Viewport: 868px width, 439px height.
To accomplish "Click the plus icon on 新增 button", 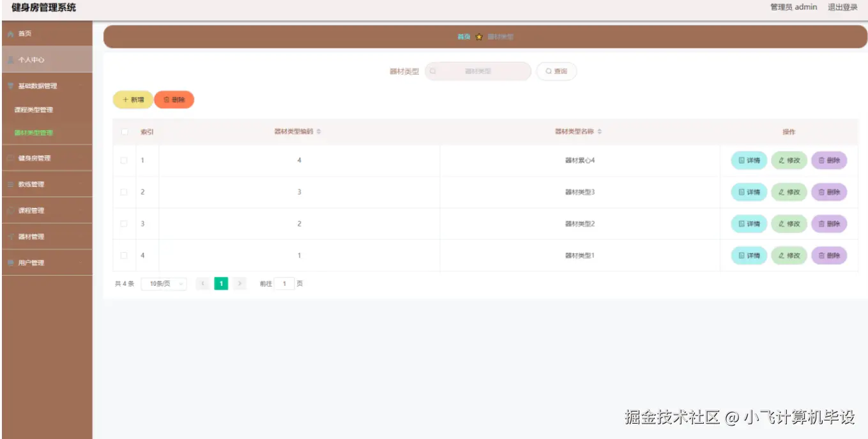I will (x=125, y=100).
